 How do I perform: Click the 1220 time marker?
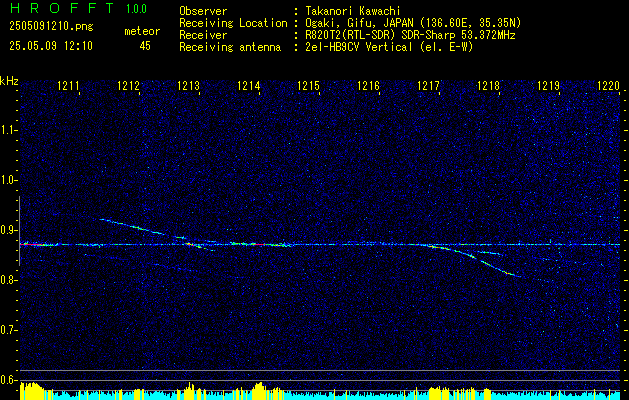click(x=608, y=85)
